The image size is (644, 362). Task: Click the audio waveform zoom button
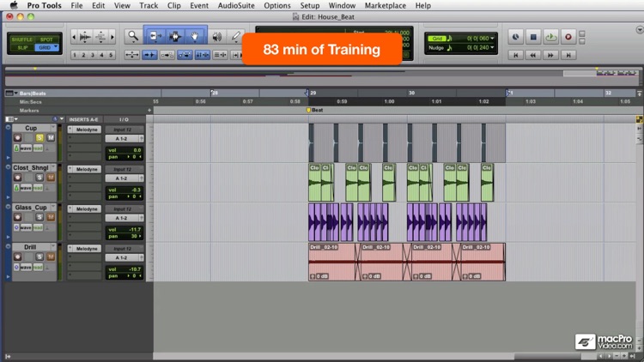point(85,38)
